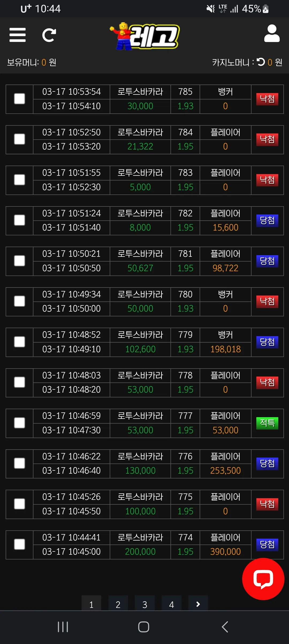This screenshot has height=644, width=289.
Task: Check the box for round 785
Action: click(x=20, y=99)
